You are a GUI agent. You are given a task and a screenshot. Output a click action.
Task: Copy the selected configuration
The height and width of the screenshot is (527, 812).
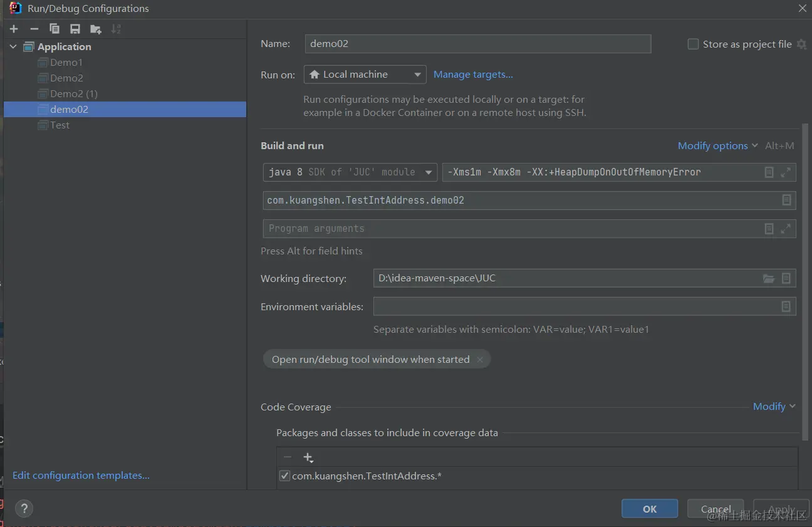[x=55, y=29]
